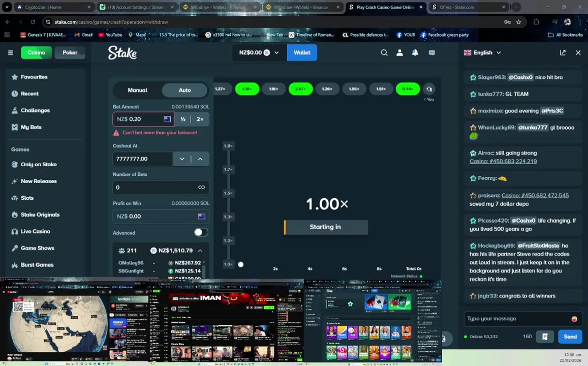This screenshot has width=588, height=366.
Task: Double the bet with 2× button
Action: 200,119
